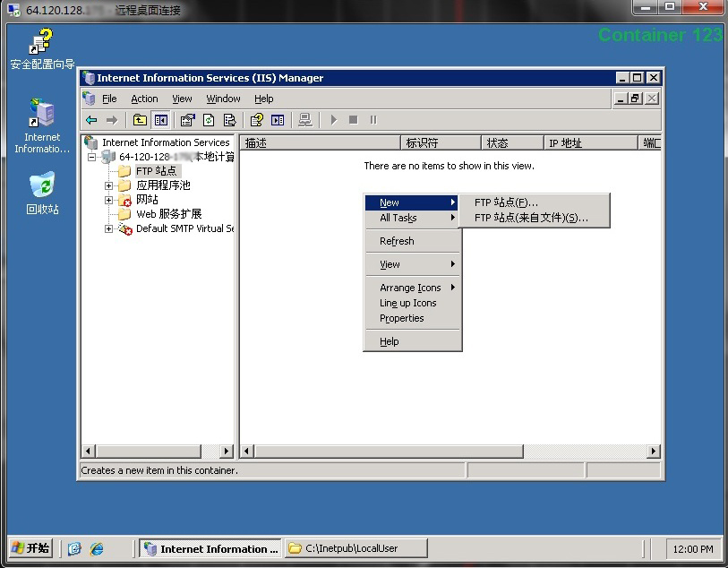
Task: Click the tree pane horizontal scrollbar right arrow
Action: click(226, 452)
